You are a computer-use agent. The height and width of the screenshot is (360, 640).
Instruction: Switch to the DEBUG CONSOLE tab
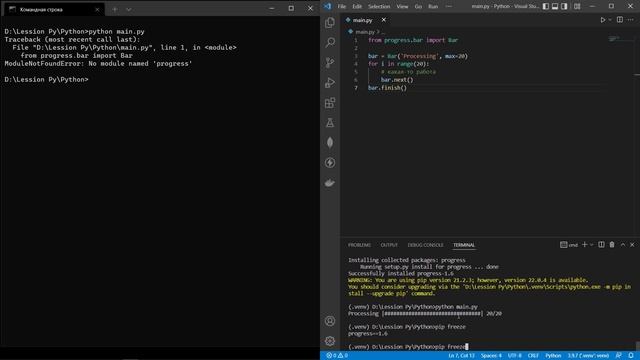[425, 245]
